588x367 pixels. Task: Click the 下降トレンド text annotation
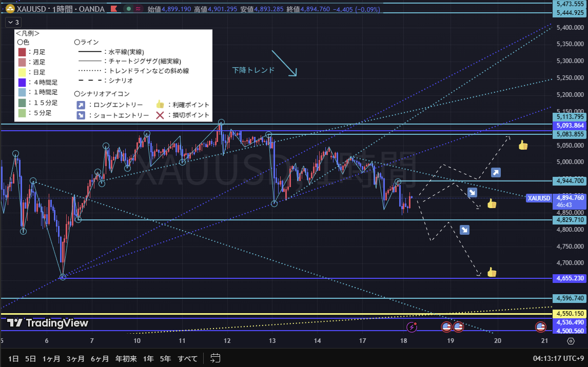click(x=253, y=70)
